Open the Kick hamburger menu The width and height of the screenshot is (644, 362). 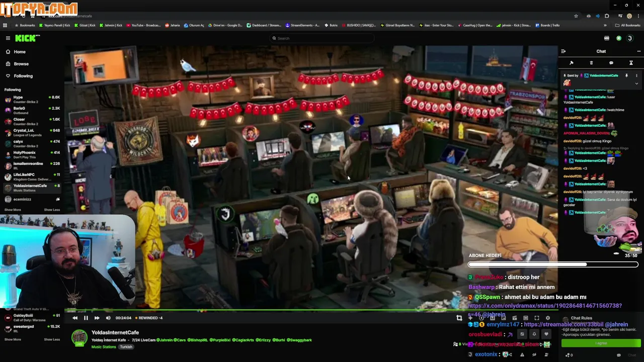8,38
